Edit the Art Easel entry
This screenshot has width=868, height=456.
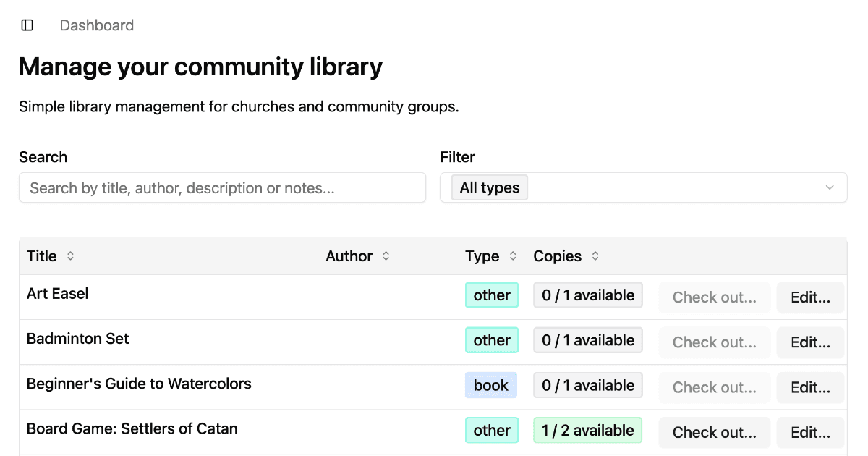pyautogui.click(x=810, y=297)
